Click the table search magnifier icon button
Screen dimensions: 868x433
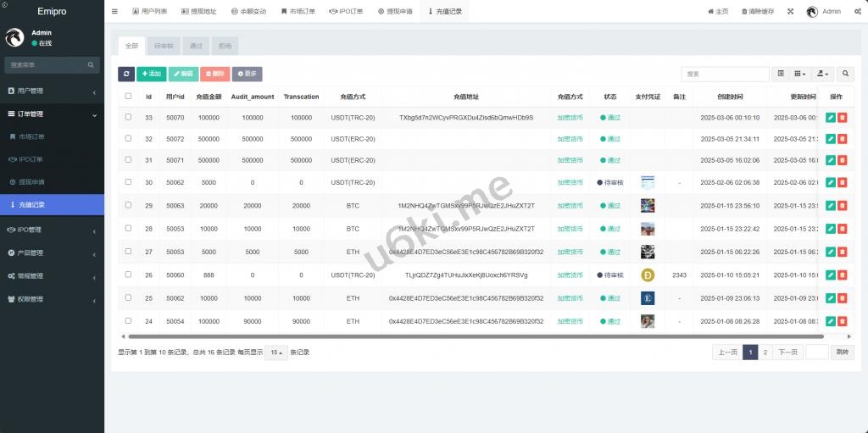(845, 75)
